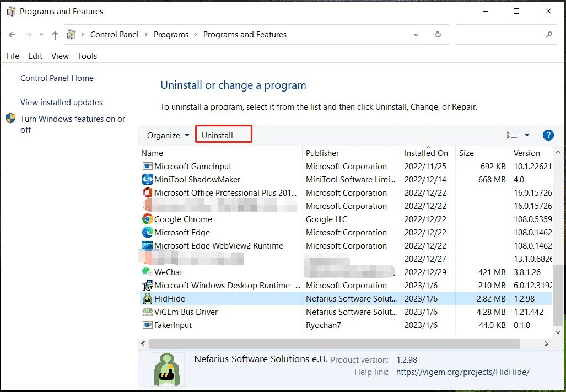Sort by the Publisher column header
566x392 pixels.
322,153
